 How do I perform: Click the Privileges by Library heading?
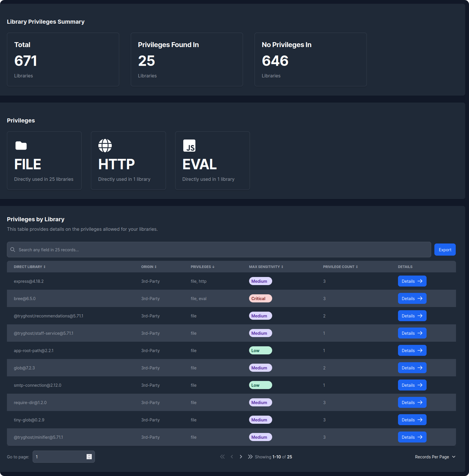pyautogui.click(x=35, y=219)
